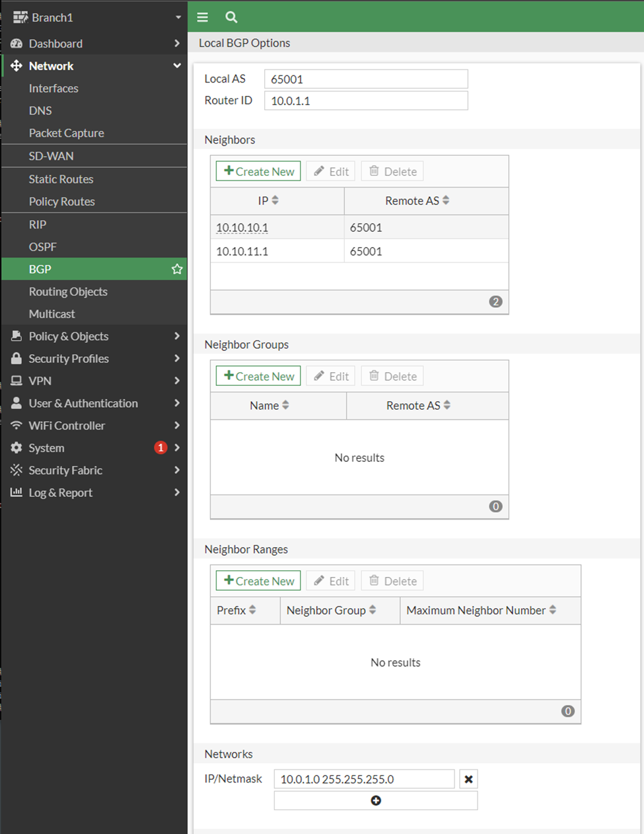The width and height of the screenshot is (644, 834).
Task: Expand the Policy & Objects menu
Action: pos(94,336)
